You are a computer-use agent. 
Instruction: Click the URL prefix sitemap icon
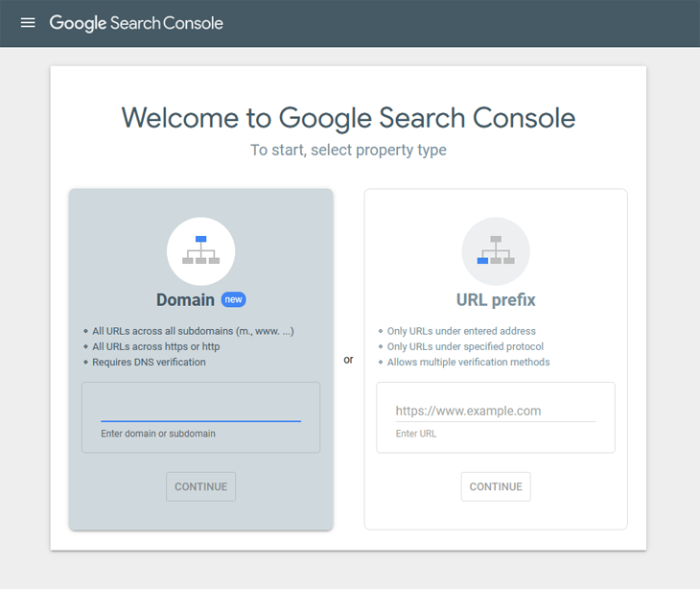tap(496, 251)
